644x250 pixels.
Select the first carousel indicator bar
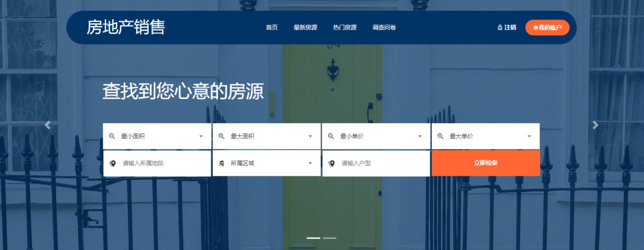click(314, 238)
